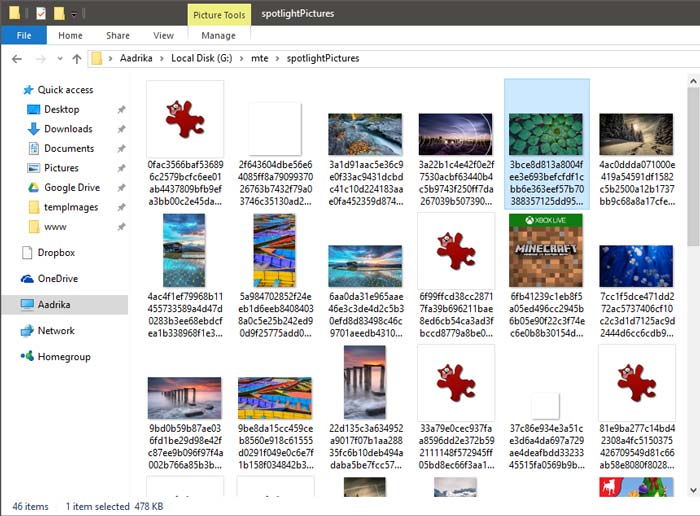
Task: Expand the chevron before Aadrika in breadcrumb
Action: pyautogui.click(x=110, y=59)
